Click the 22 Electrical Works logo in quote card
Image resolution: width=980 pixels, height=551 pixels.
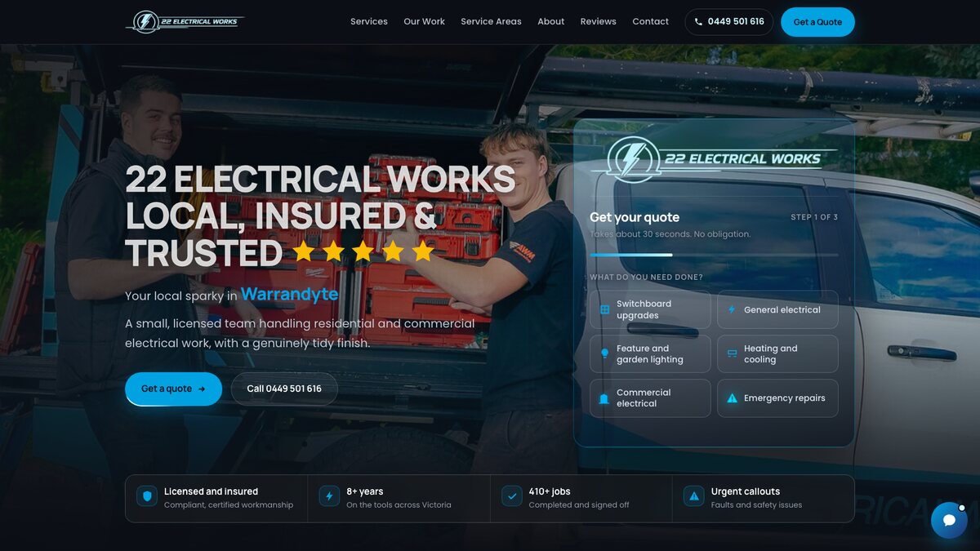click(x=714, y=159)
